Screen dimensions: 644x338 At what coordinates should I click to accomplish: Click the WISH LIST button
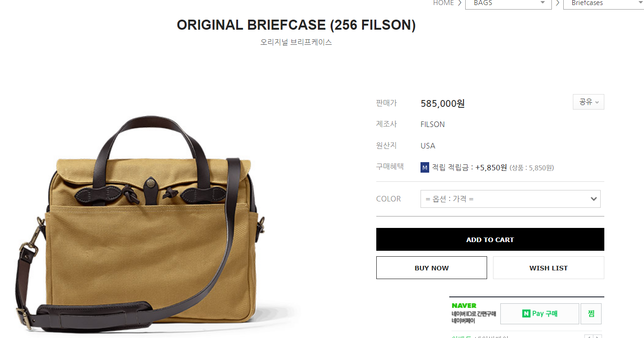548,268
